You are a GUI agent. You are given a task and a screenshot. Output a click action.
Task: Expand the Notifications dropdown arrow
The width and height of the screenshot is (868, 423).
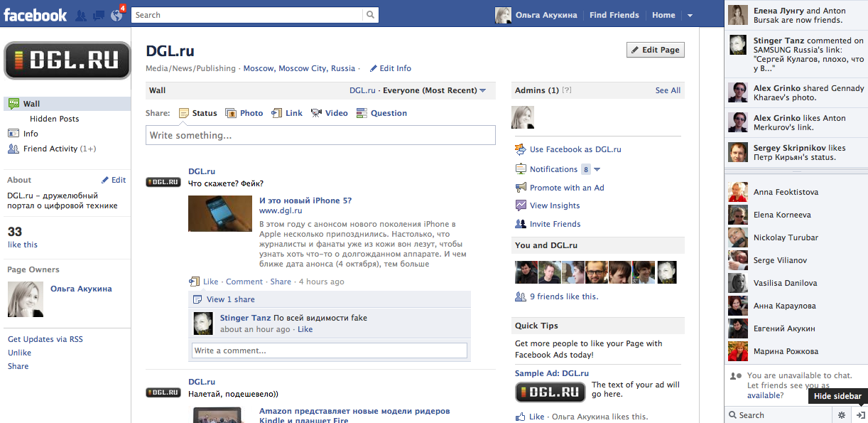(x=597, y=169)
